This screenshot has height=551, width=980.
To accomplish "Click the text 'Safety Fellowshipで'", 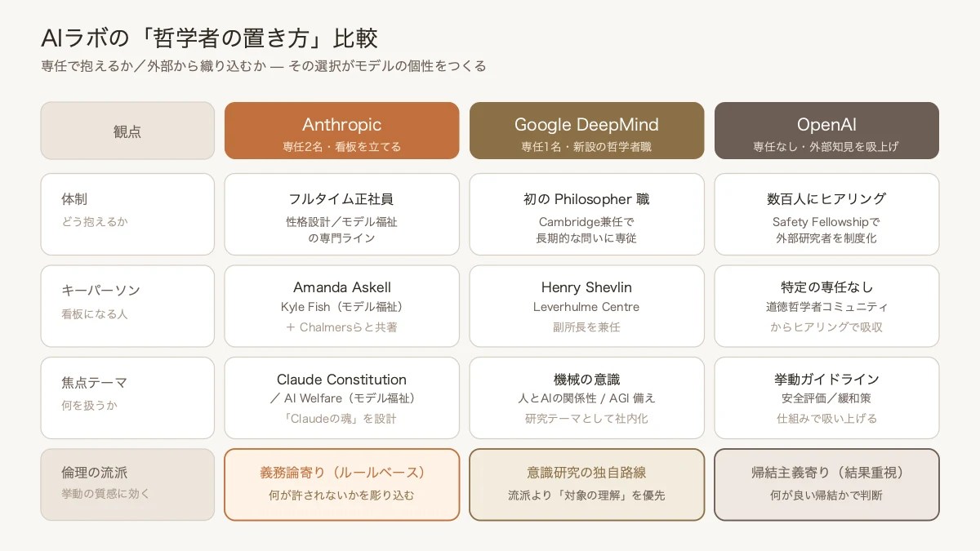I will pyautogui.click(x=826, y=221).
